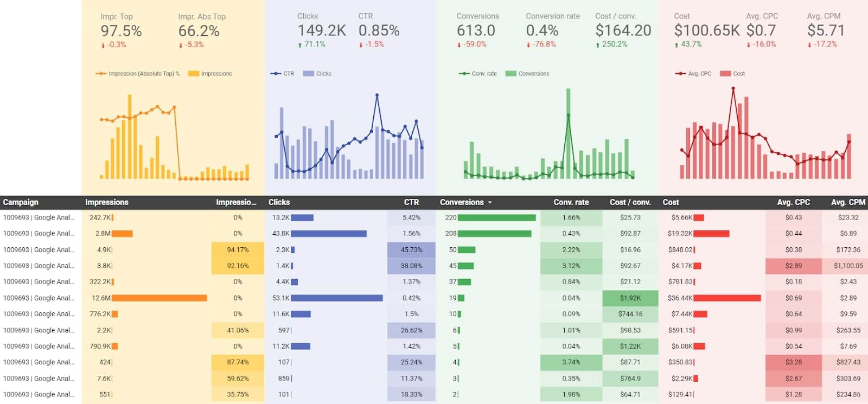Toggle the Impressions legend entry in orange chart

210,74
